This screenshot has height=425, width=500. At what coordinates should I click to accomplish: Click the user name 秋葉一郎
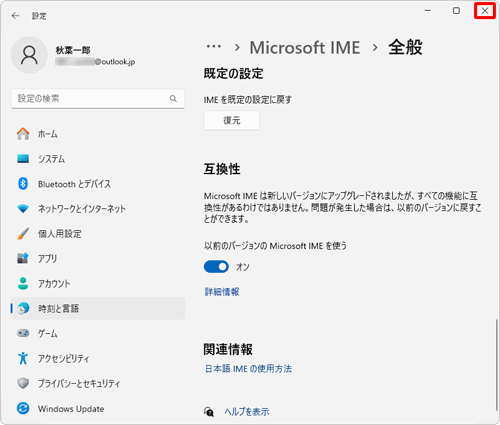(x=73, y=50)
